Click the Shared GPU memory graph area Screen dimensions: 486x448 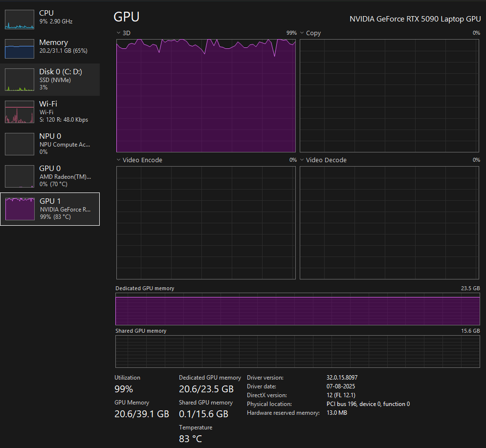click(297, 351)
